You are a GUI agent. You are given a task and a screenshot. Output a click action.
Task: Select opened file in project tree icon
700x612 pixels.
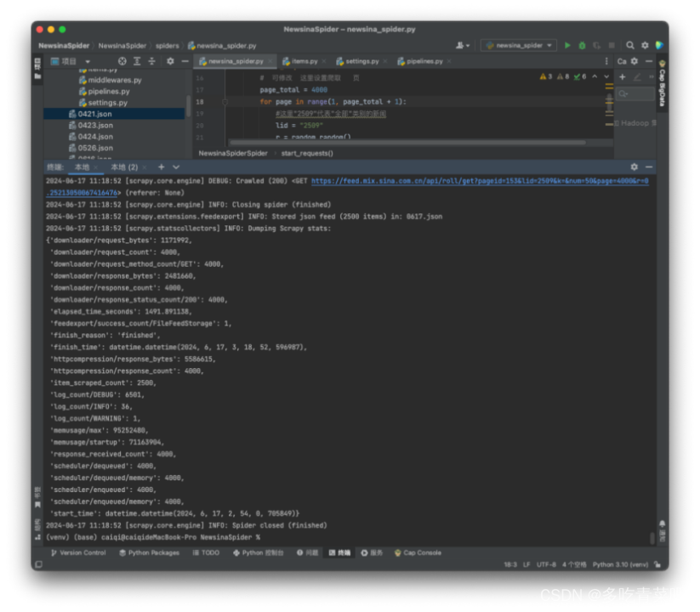(x=122, y=61)
